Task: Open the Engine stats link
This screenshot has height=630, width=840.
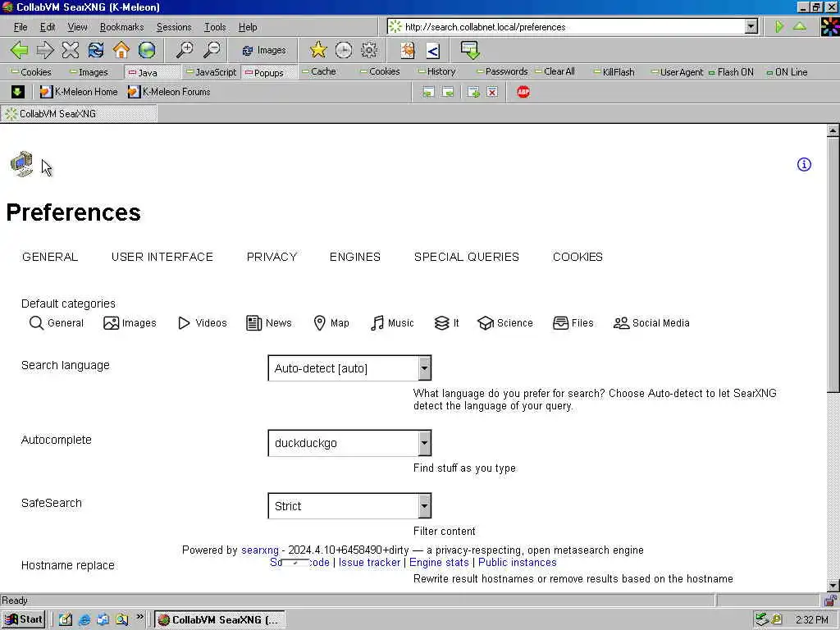Action: coord(439,563)
